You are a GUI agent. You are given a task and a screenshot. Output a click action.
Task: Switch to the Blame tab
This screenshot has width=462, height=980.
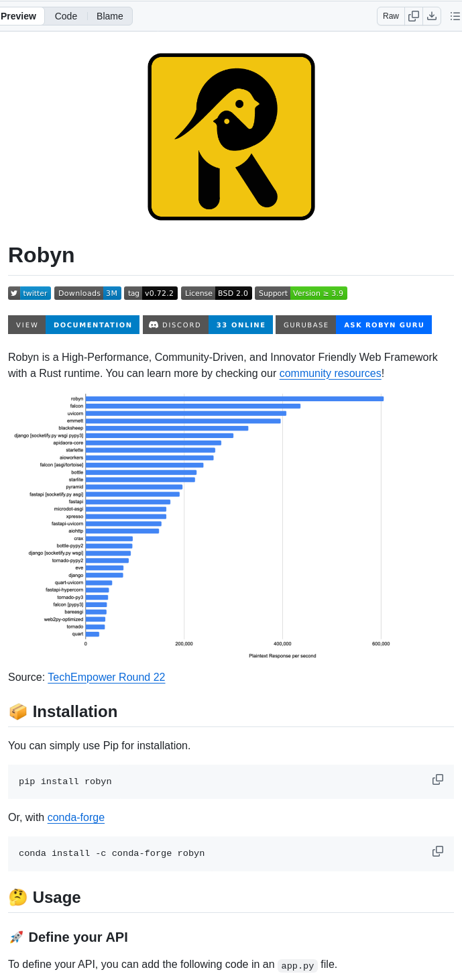coord(110,16)
